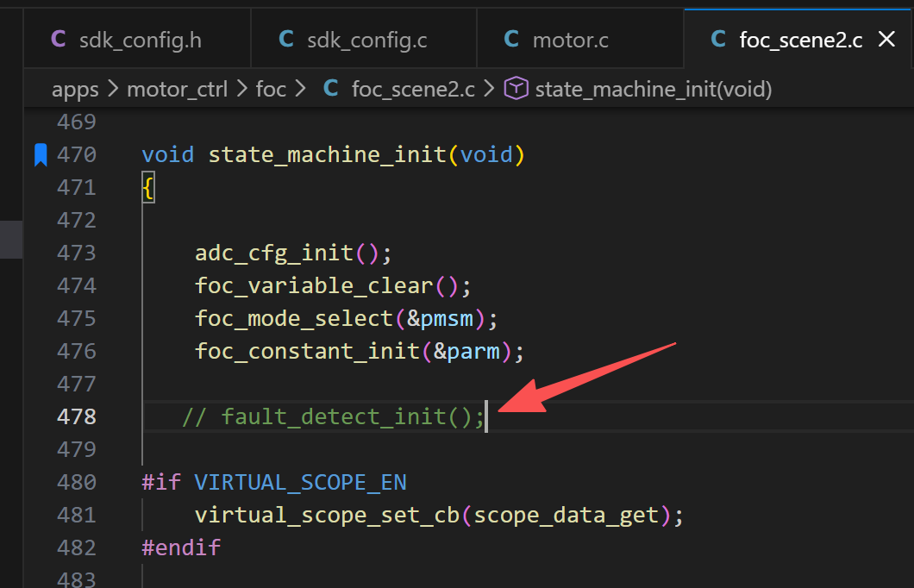The image size is (914, 588).
Task: Close the foc_scene2.c tab
Action: pos(886,40)
